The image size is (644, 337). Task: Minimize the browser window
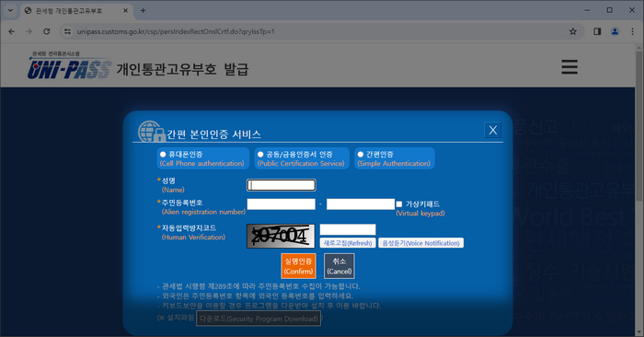point(587,10)
